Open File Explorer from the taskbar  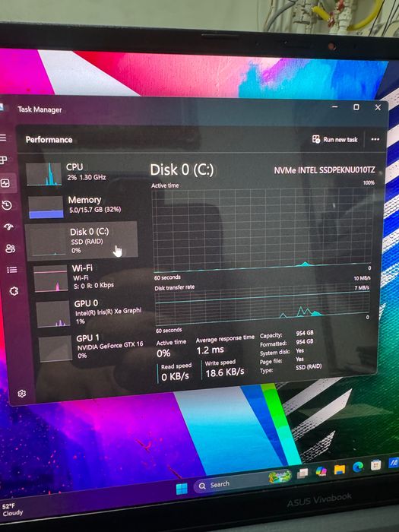pos(339,469)
